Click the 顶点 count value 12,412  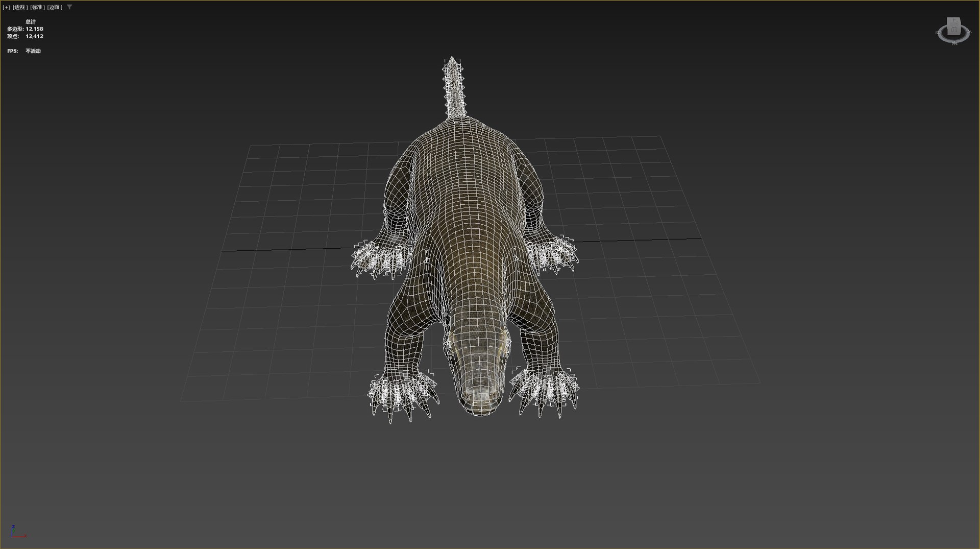tap(34, 36)
